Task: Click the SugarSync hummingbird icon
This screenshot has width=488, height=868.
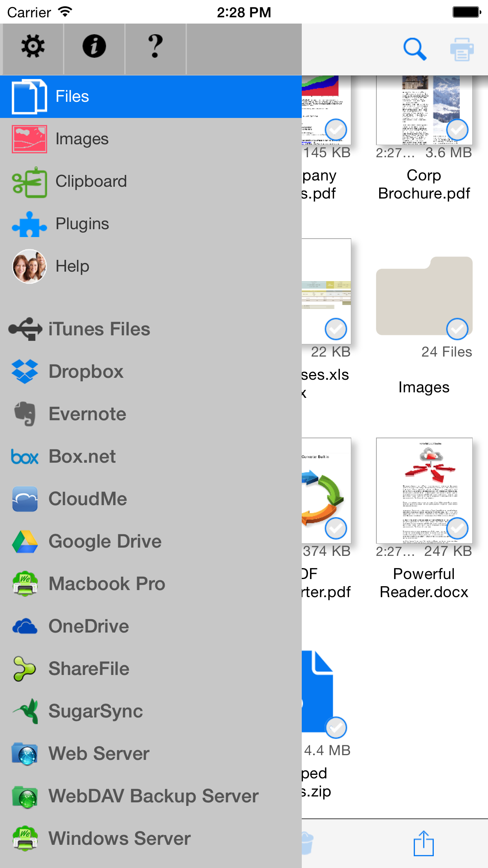Action: click(26, 711)
